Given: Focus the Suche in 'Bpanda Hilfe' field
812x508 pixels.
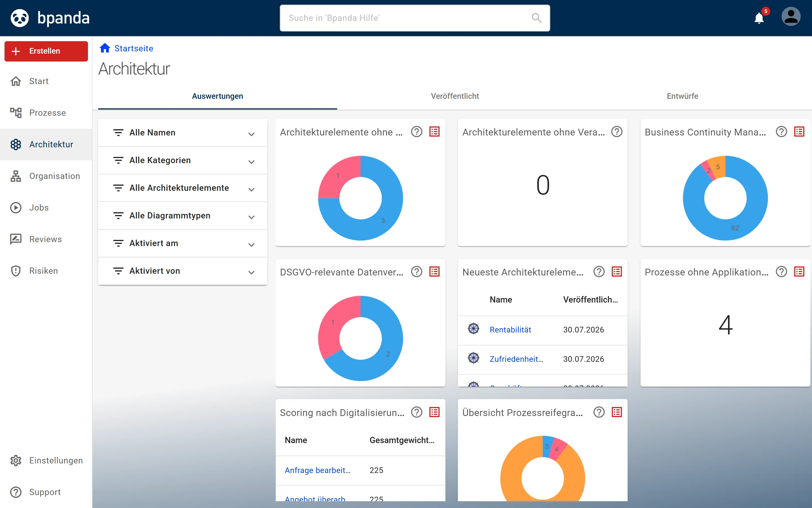Looking at the screenshot, I should pyautogui.click(x=415, y=18).
